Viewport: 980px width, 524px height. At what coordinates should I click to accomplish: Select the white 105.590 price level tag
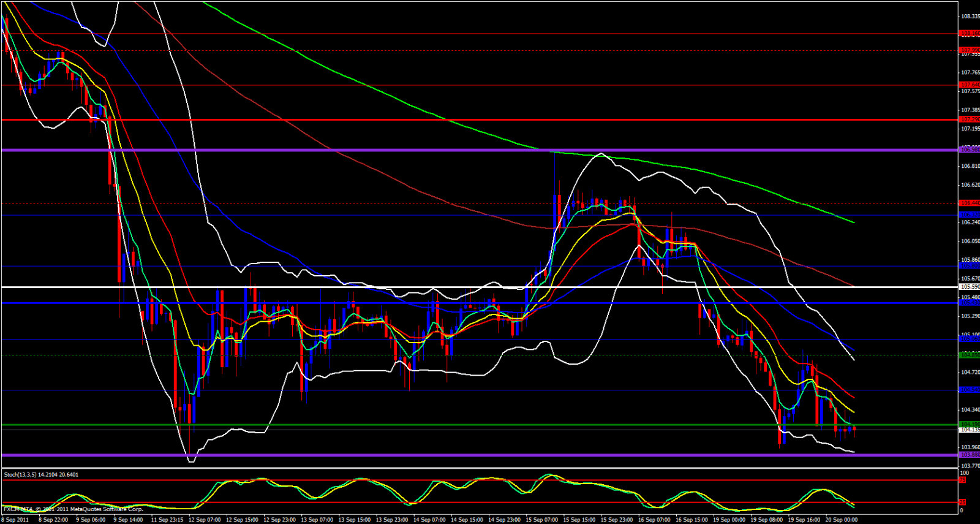970,287
